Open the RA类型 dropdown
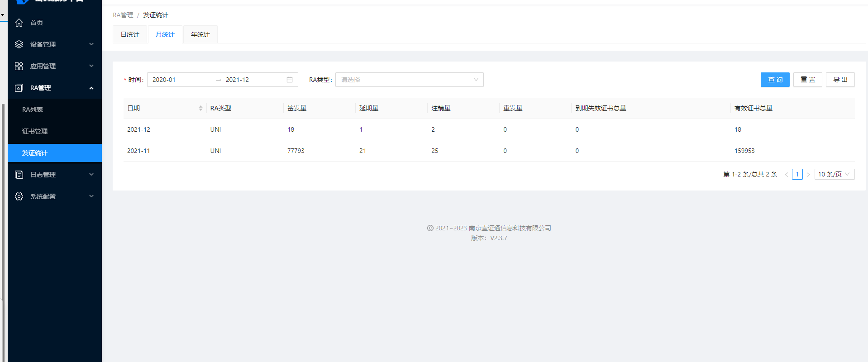The image size is (868, 362). pos(409,80)
